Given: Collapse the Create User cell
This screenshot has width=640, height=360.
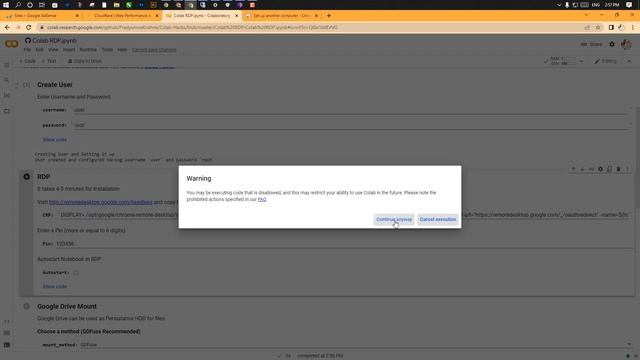Looking at the screenshot, I should (x=16, y=85).
